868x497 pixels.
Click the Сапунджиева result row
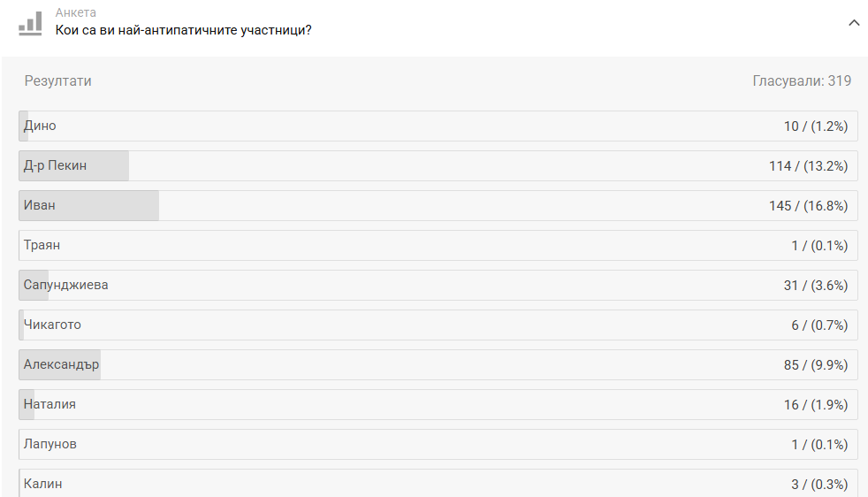tap(438, 286)
